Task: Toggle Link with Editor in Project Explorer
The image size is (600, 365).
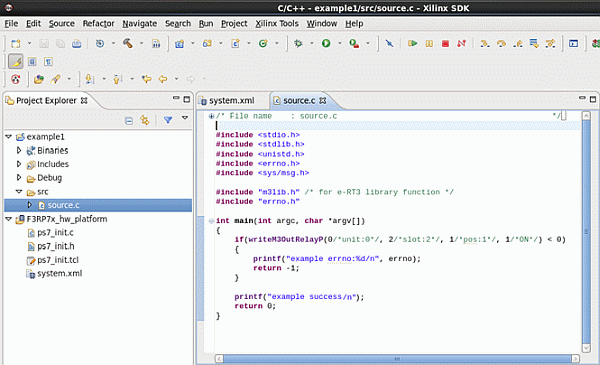Action: tap(145, 120)
